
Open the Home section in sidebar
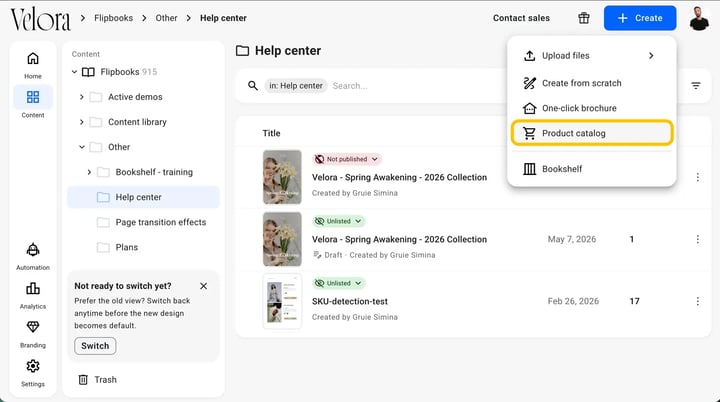(33, 65)
